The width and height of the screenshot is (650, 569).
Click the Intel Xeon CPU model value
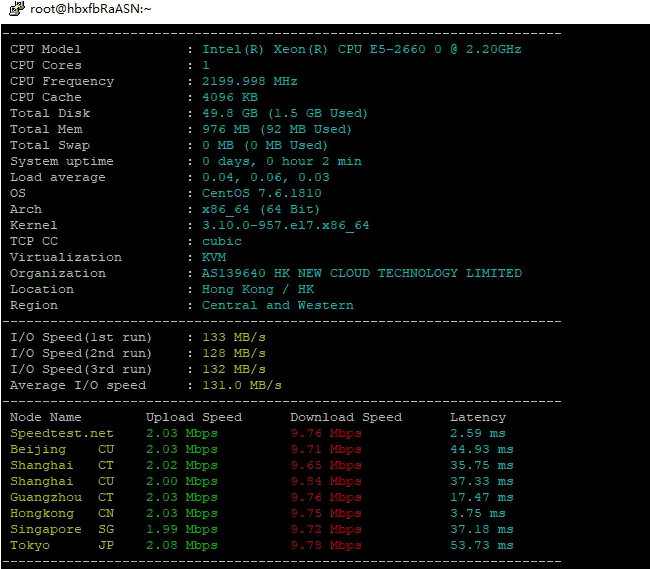pyautogui.click(x=361, y=49)
